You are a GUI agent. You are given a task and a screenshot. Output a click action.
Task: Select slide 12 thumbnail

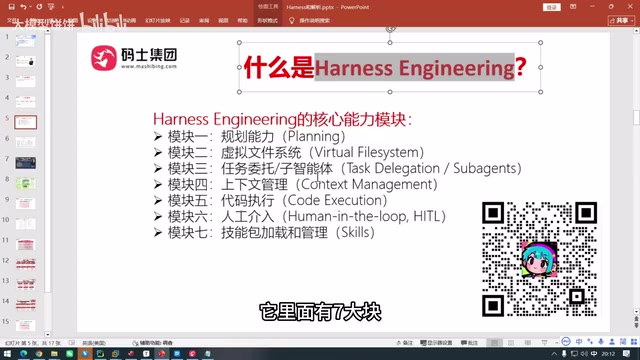tap(25, 264)
